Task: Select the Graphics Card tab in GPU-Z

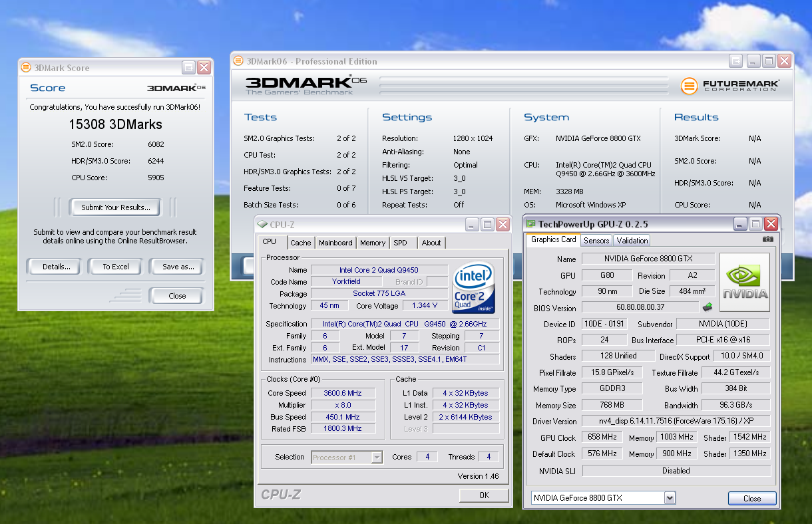Action: (x=554, y=239)
